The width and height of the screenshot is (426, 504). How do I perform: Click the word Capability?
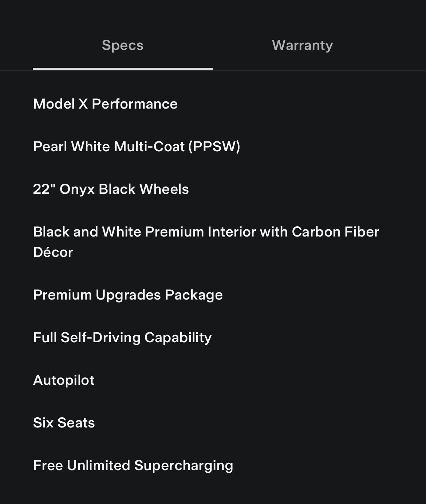pyautogui.click(x=178, y=337)
